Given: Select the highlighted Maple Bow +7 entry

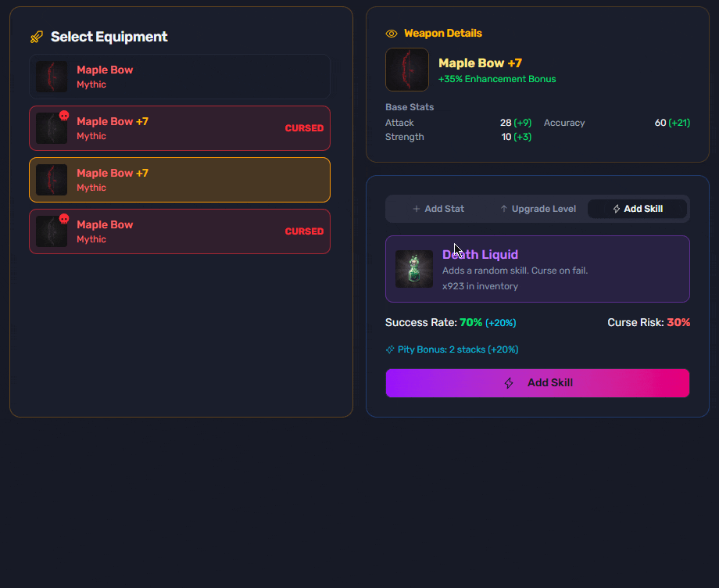Looking at the screenshot, I should 180,180.
